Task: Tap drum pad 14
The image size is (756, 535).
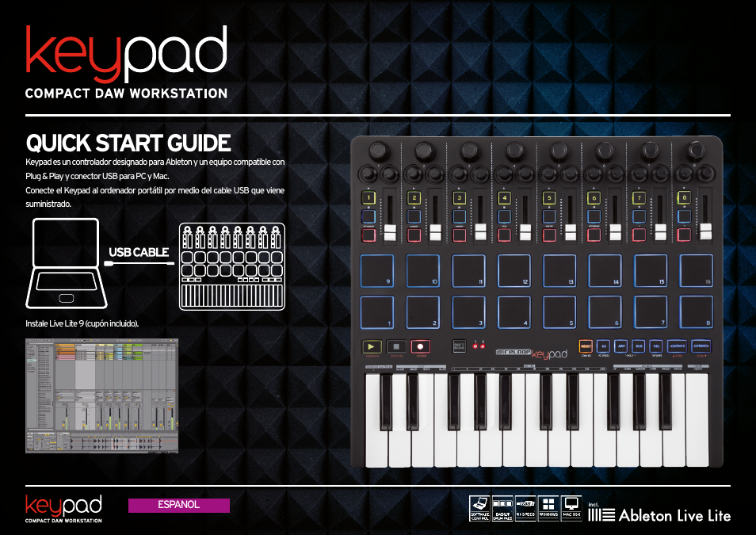Action: coord(605,271)
